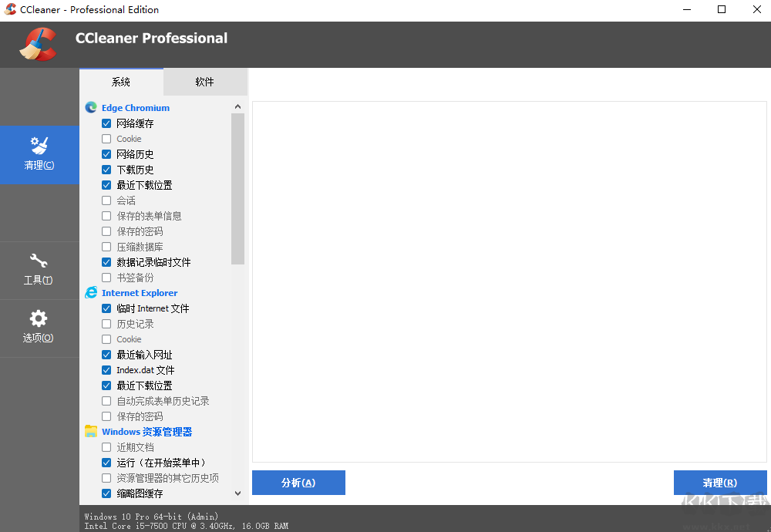Click the CCleaner brush logo in header
The height and width of the screenshot is (532, 771).
37,45
